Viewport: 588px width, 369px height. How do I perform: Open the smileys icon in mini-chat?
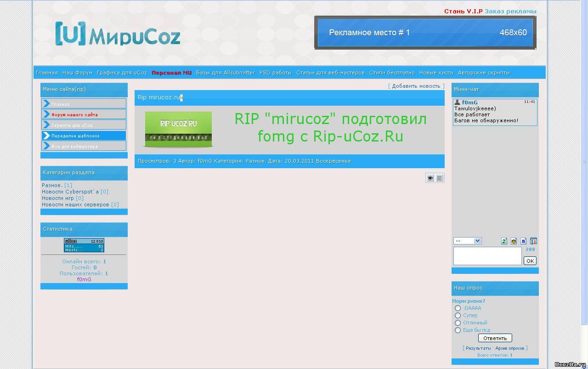click(514, 241)
